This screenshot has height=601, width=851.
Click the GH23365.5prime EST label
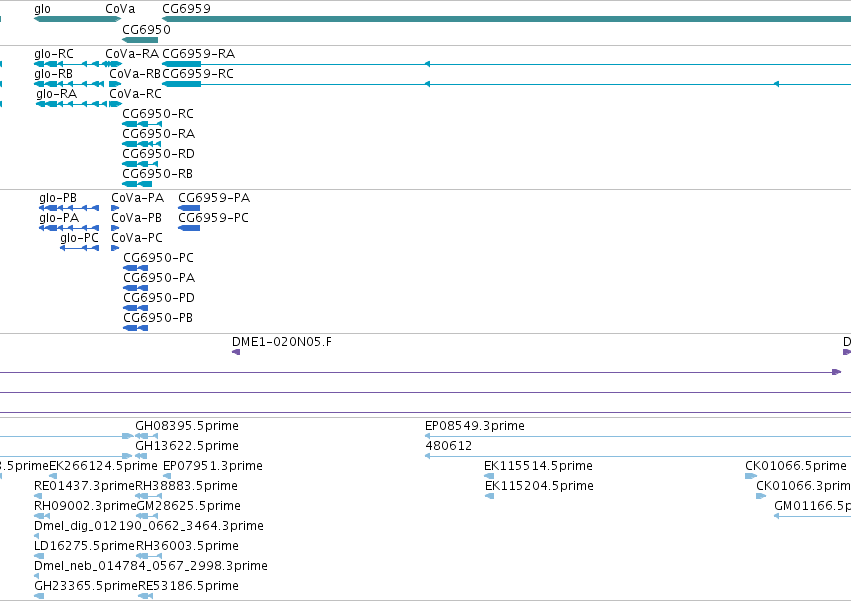(x=86, y=586)
